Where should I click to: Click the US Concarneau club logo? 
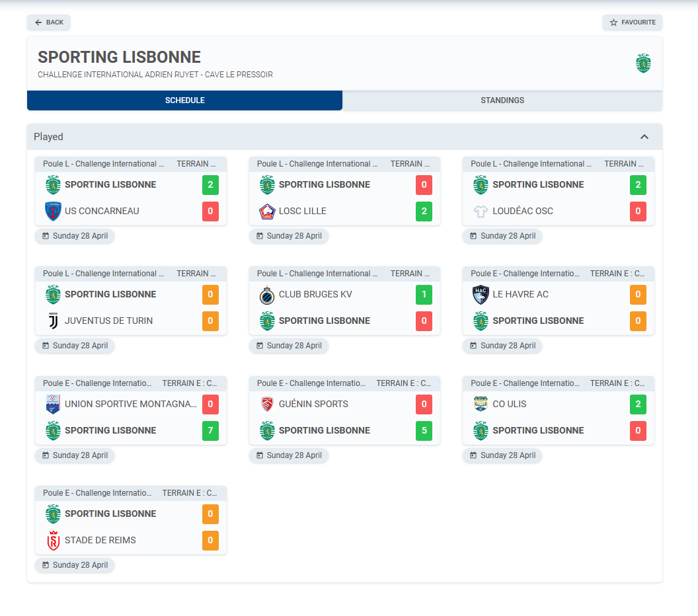[x=54, y=211]
